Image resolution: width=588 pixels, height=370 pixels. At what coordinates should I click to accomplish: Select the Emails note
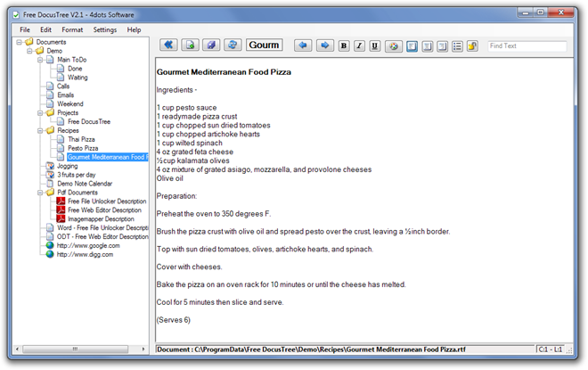(x=66, y=95)
